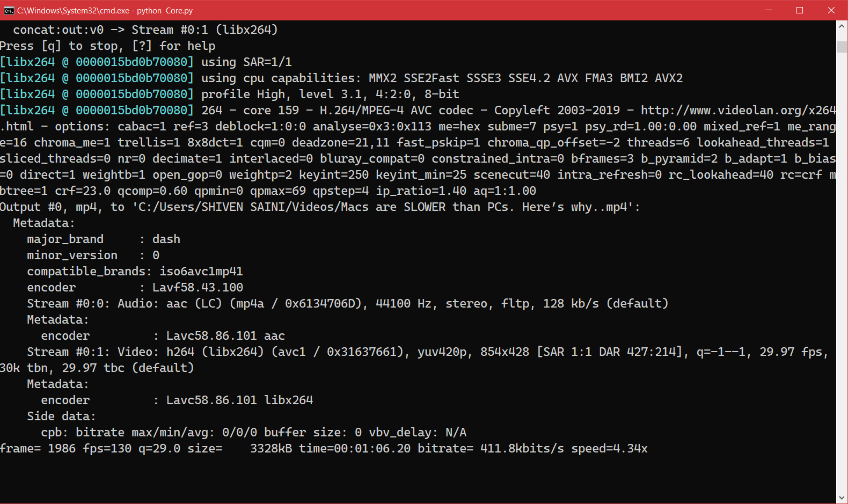Open the cmd system menu icon
Image resolution: width=848 pixels, height=504 pixels.
click(9, 10)
